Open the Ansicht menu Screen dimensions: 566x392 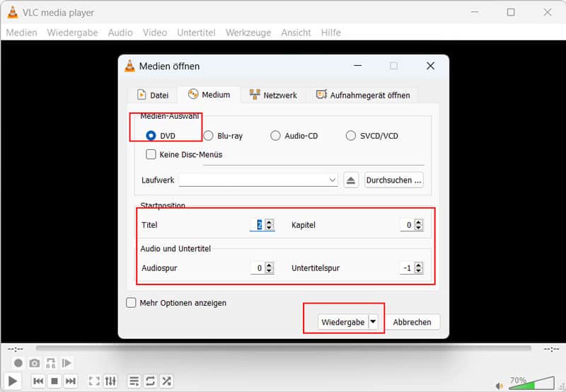click(x=296, y=33)
